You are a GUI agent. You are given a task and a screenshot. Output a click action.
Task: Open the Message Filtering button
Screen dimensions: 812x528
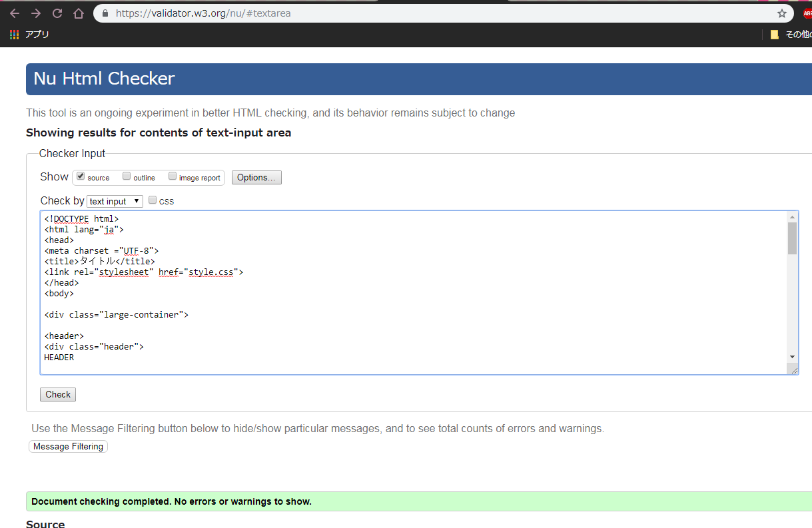point(68,447)
